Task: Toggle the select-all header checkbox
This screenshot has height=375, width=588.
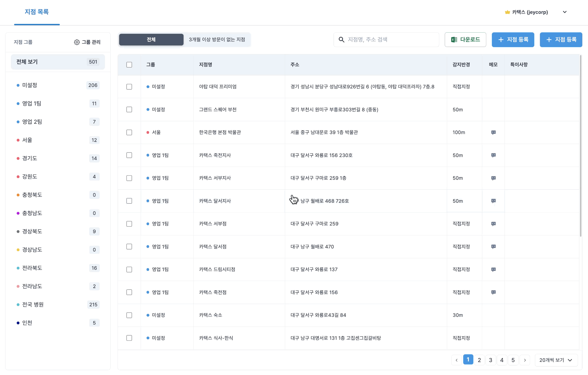Action: pyautogui.click(x=129, y=65)
